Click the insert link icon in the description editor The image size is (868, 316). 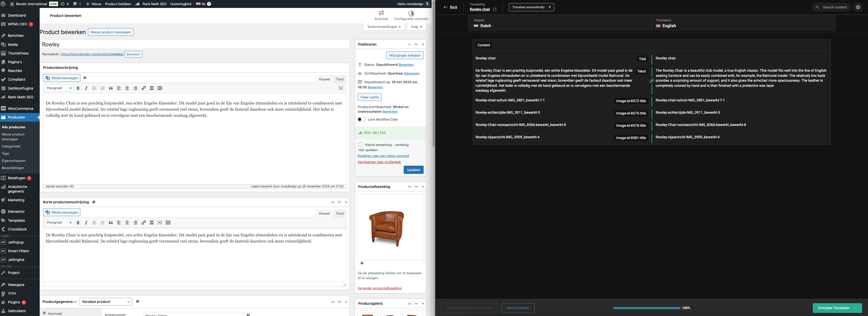[144, 88]
